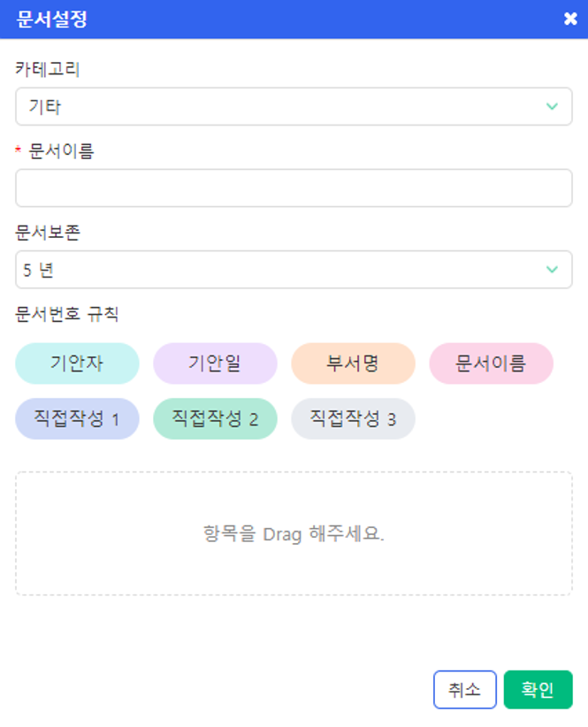The height and width of the screenshot is (727, 588).
Task: Click the 카테고리 field label
Action: 47,69
